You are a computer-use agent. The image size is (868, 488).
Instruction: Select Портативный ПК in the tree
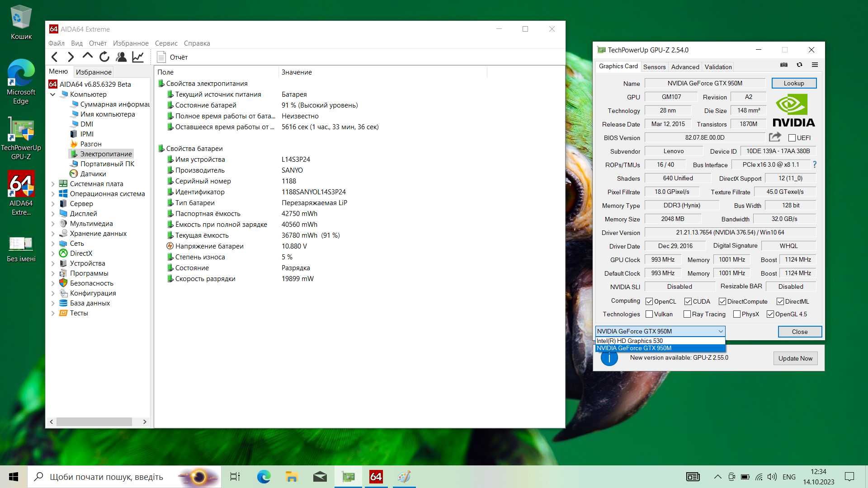(107, 164)
